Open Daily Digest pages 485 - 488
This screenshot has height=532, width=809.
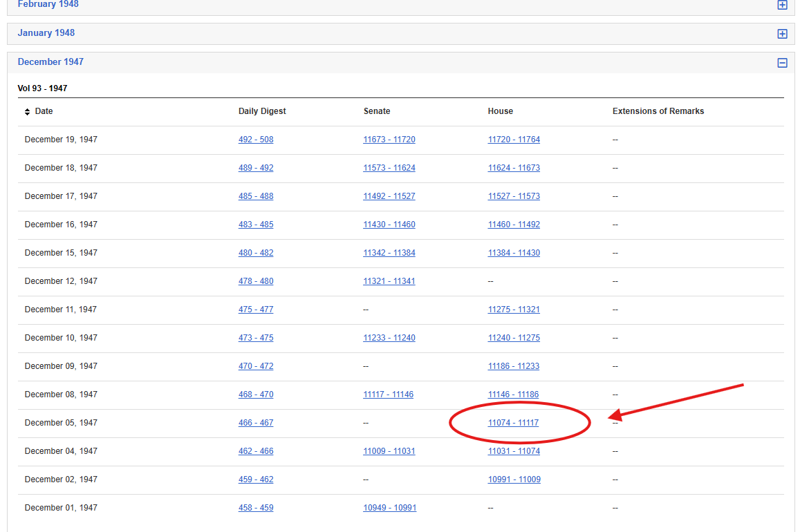[256, 196]
